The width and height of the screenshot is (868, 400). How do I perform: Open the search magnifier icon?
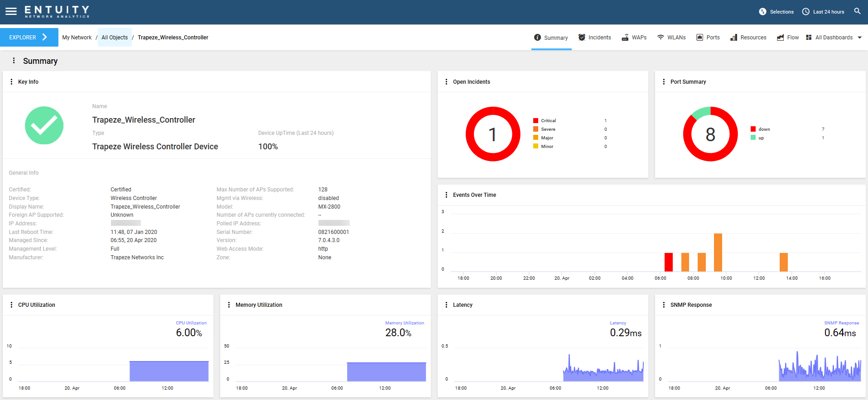pyautogui.click(x=857, y=11)
